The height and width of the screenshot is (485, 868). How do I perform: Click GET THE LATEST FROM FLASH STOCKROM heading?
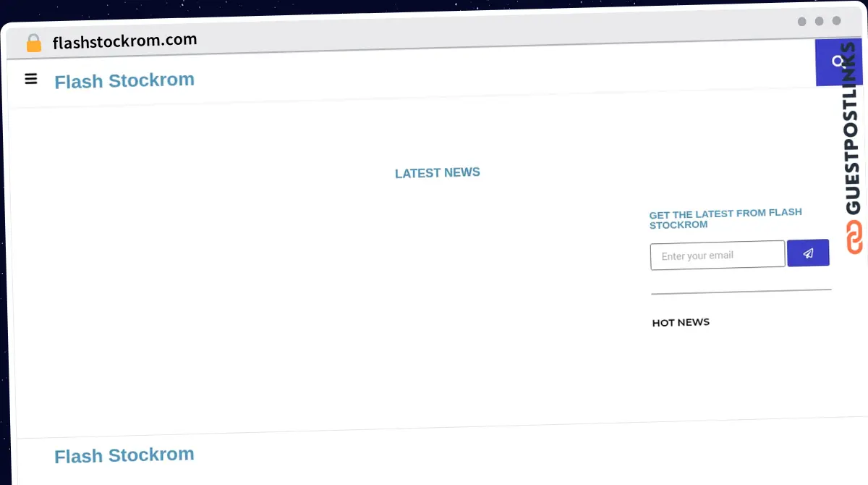coord(726,219)
